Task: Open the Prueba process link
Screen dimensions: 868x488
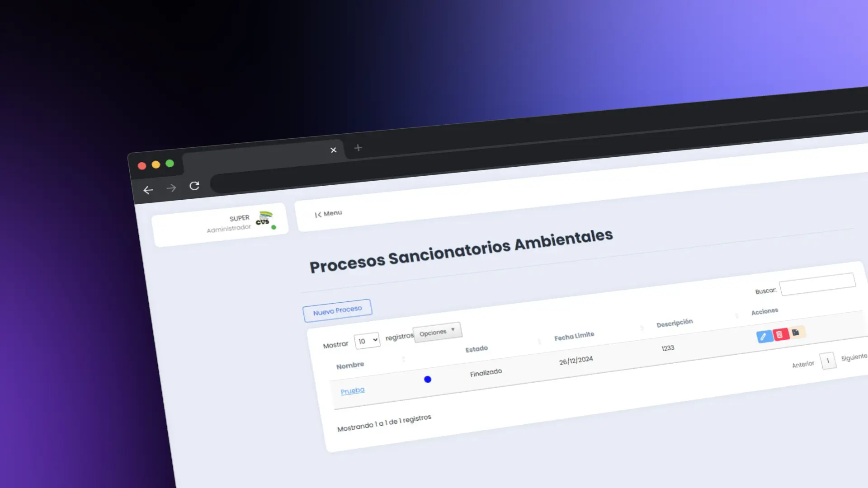Action: 353,391
